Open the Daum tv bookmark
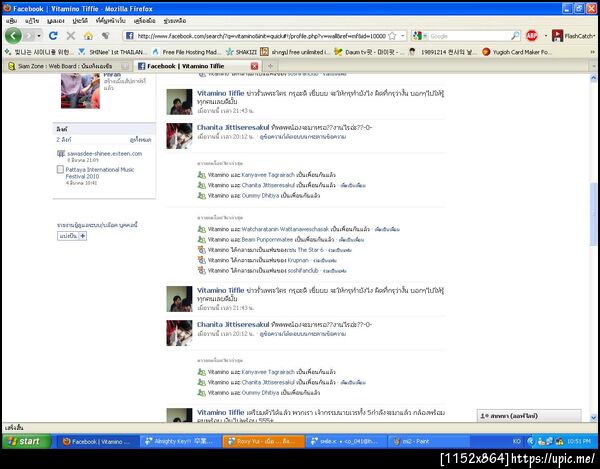Screen dimensions: 600x469 click(368, 52)
